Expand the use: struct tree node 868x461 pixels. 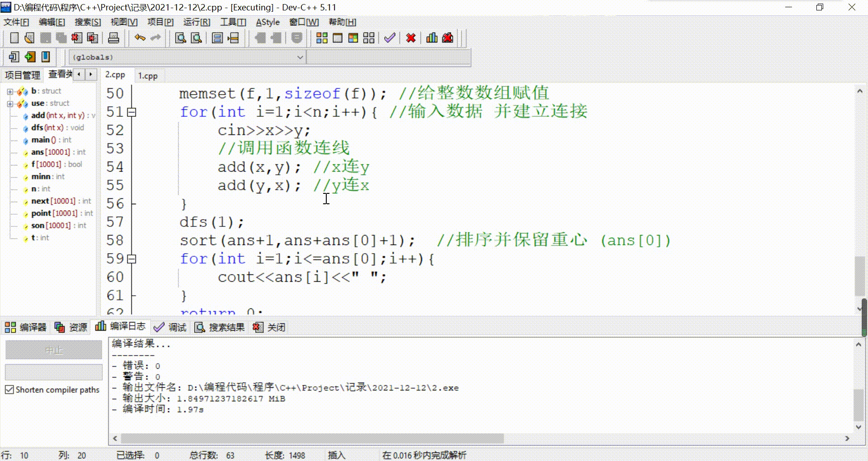tap(10, 104)
